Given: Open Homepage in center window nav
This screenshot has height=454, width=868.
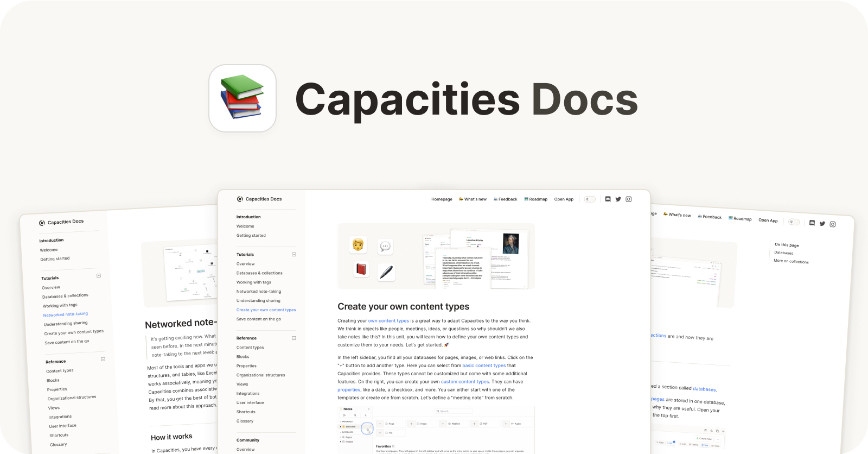Looking at the screenshot, I should click(x=442, y=199).
